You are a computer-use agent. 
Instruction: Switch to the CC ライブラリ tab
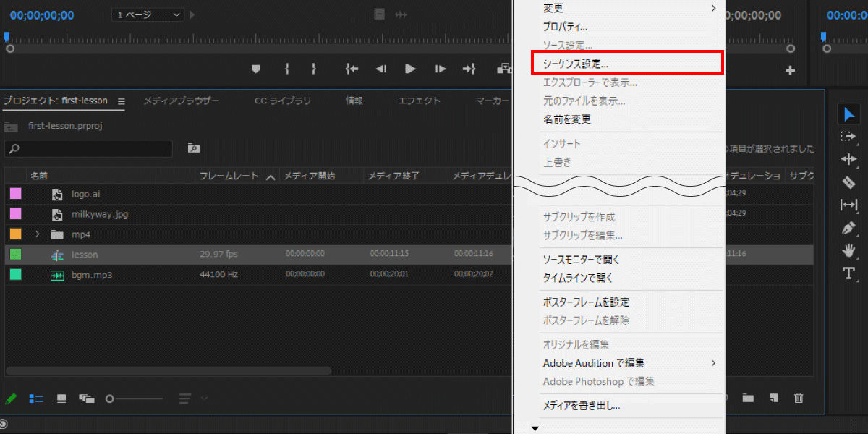[283, 101]
